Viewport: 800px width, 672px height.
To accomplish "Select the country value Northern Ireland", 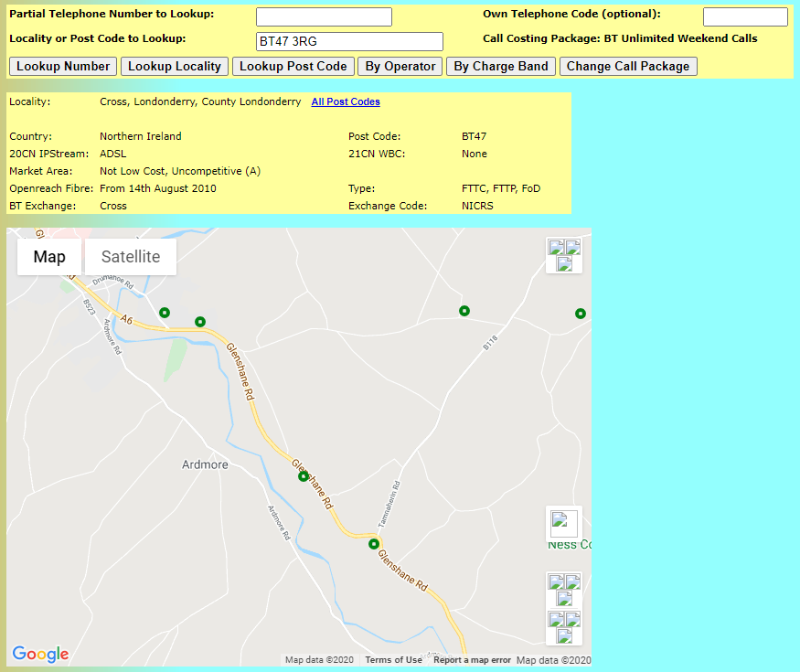I will (141, 136).
